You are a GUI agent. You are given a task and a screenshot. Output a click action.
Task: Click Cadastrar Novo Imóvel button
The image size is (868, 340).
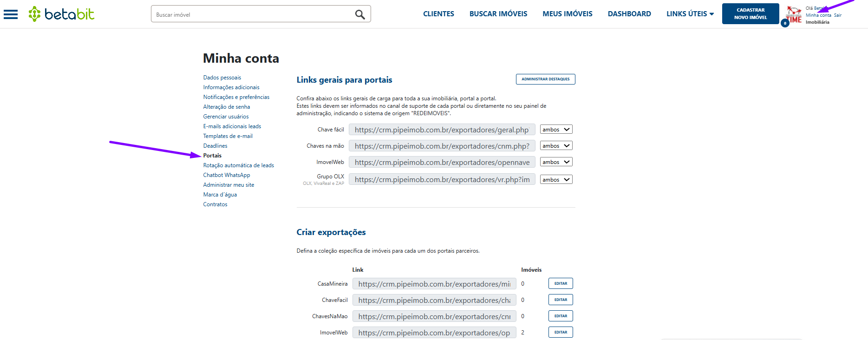tap(750, 13)
